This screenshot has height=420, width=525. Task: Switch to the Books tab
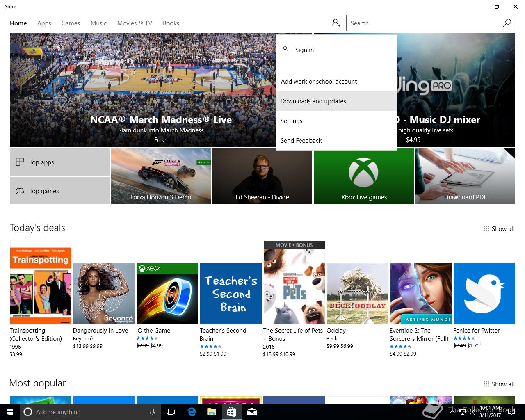171,23
